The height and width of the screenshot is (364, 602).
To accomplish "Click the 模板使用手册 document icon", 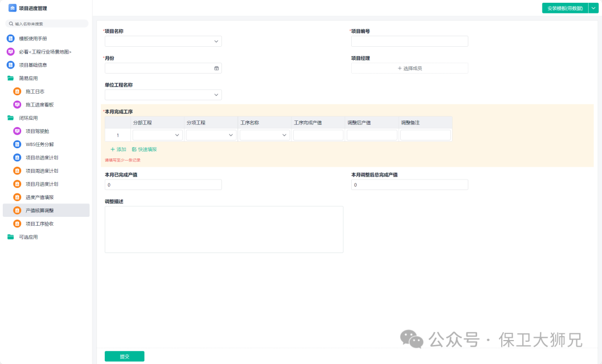I will click(x=11, y=38).
